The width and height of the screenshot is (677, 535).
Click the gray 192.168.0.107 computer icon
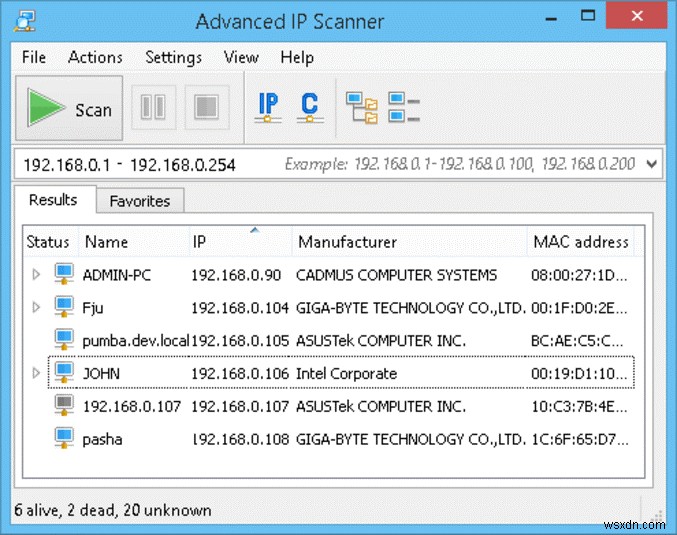point(64,406)
